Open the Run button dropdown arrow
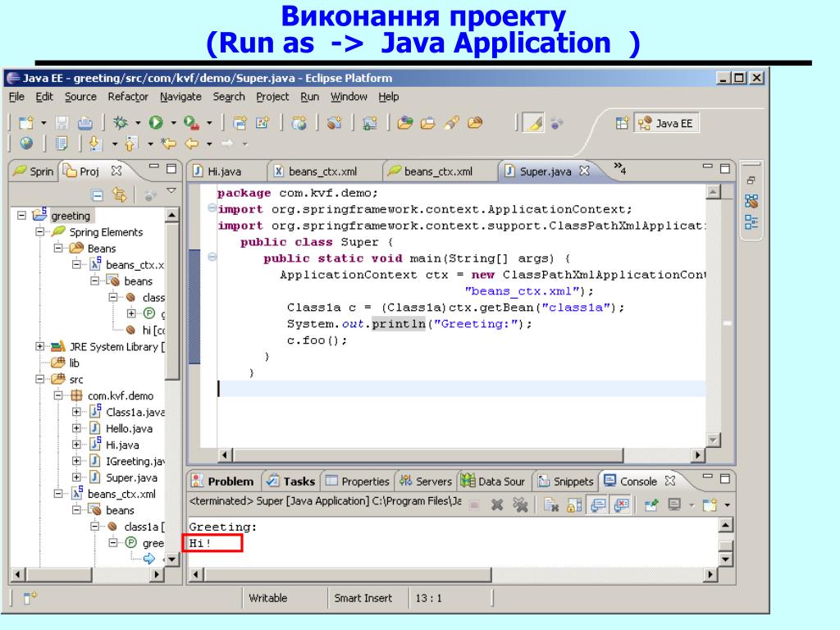Screen dimensions: 840x630 pos(173,123)
